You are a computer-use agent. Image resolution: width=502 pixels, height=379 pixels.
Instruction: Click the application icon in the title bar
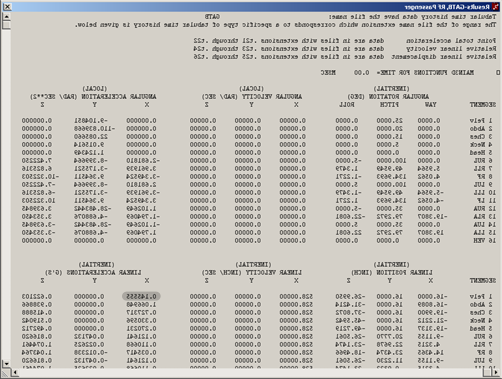[x=495, y=7]
